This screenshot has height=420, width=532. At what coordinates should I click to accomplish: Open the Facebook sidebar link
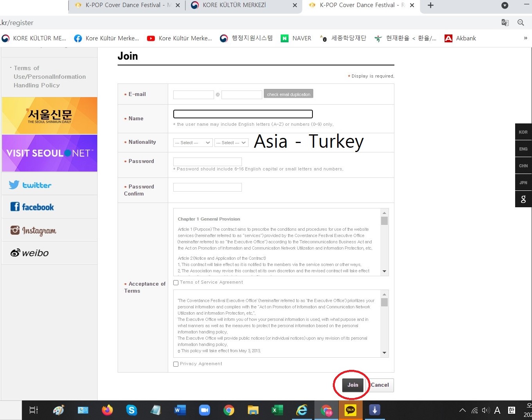(x=32, y=207)
